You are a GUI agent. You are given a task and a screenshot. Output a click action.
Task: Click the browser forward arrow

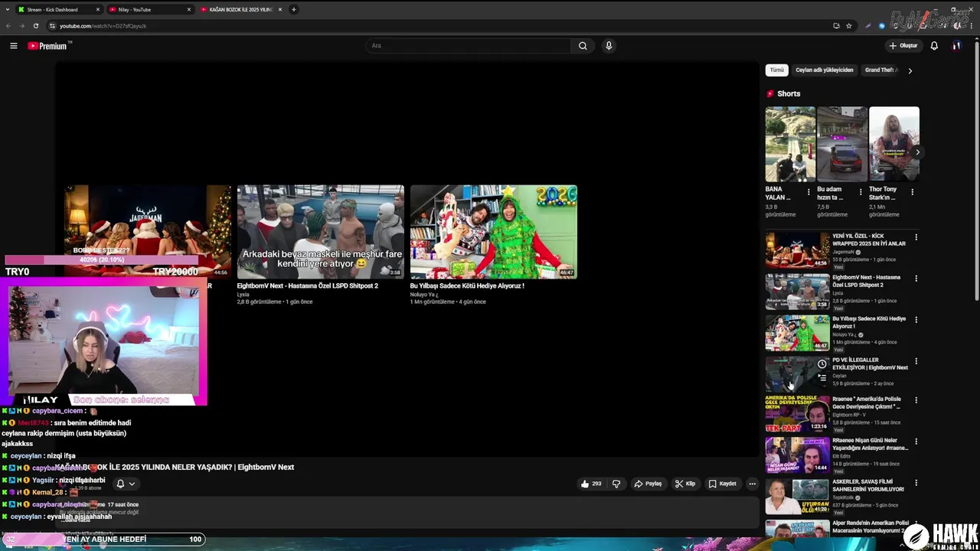tap(22, 25)
